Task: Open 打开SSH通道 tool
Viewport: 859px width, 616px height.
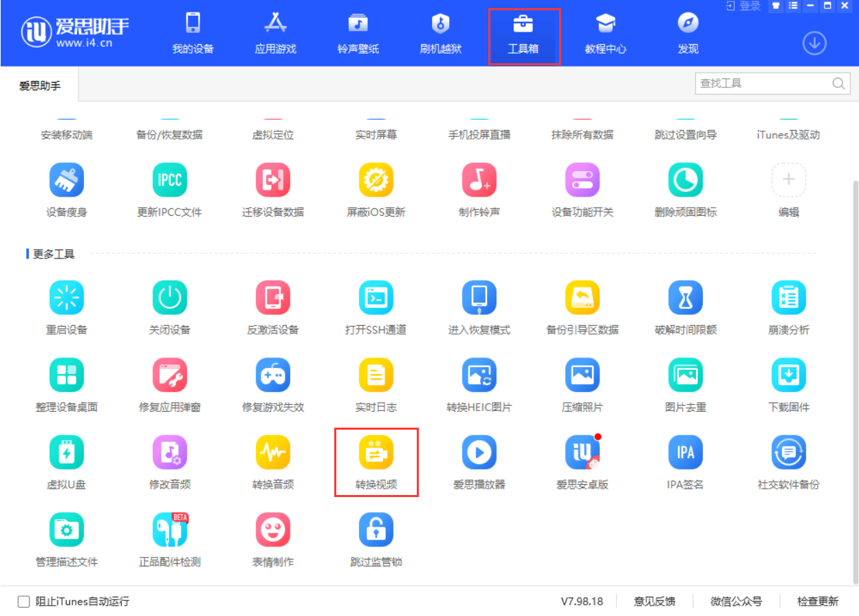Action: click(376, 298)
